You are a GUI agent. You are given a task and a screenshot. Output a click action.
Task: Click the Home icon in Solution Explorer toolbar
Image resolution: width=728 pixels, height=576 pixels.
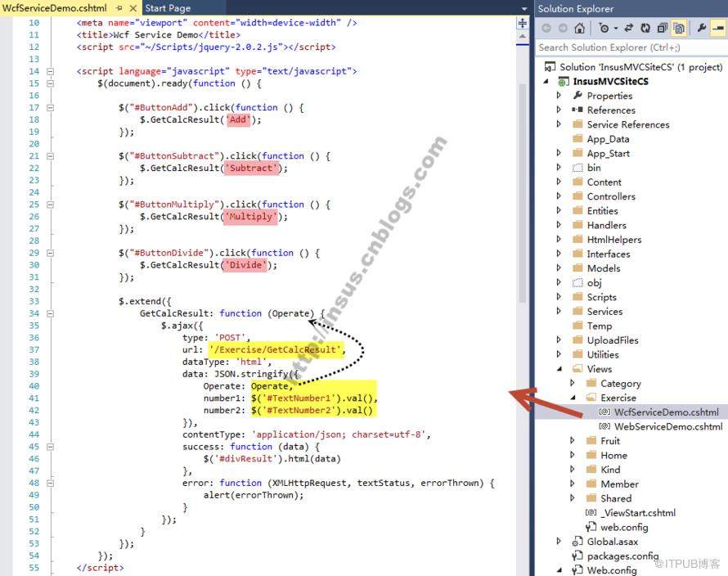click(x=579, y=29)
